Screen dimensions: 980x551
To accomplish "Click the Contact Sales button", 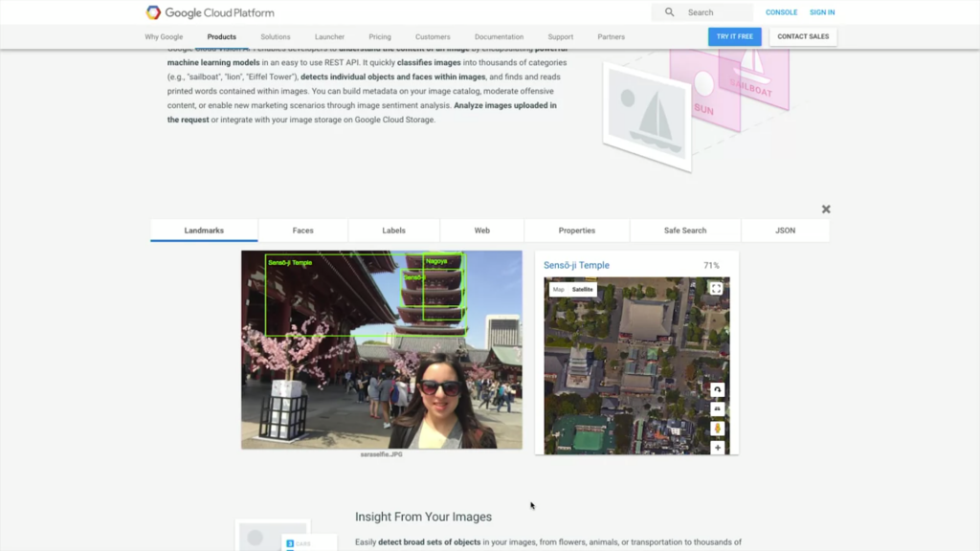I will pyautogui.click(x=803, y=36).
